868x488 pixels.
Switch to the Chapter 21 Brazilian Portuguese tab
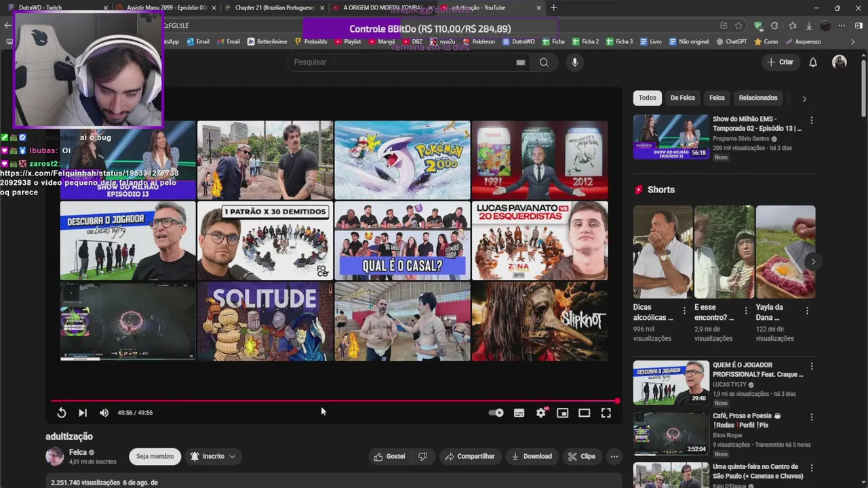coord(274,7)
